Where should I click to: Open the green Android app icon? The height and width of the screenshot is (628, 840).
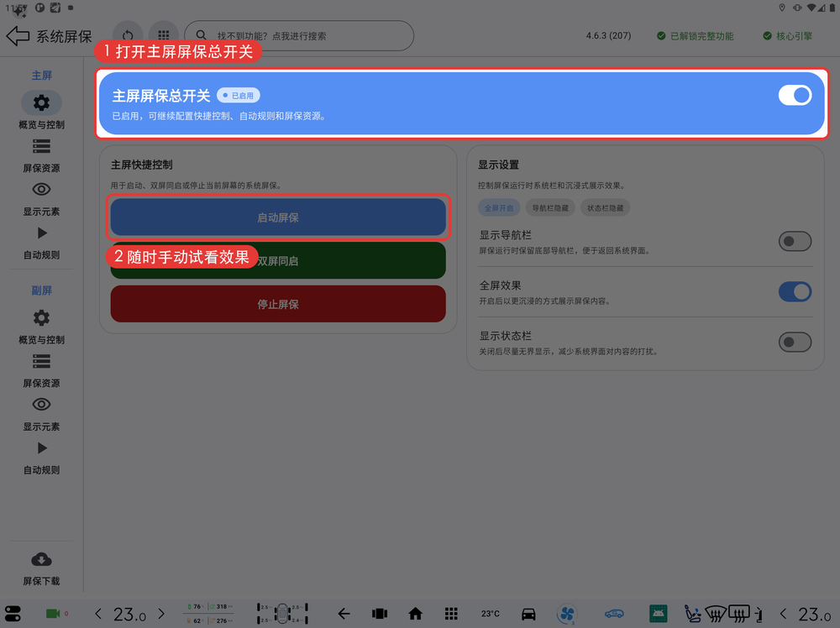point(658,614)
